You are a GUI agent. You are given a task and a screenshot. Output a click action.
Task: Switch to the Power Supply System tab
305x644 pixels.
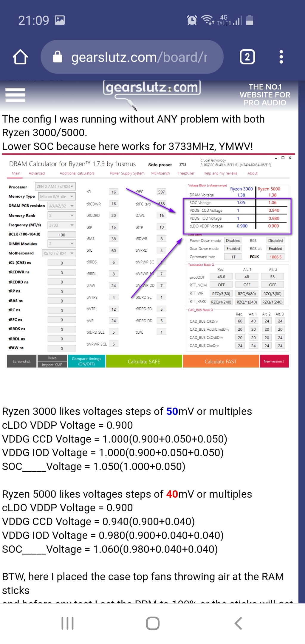127,173
